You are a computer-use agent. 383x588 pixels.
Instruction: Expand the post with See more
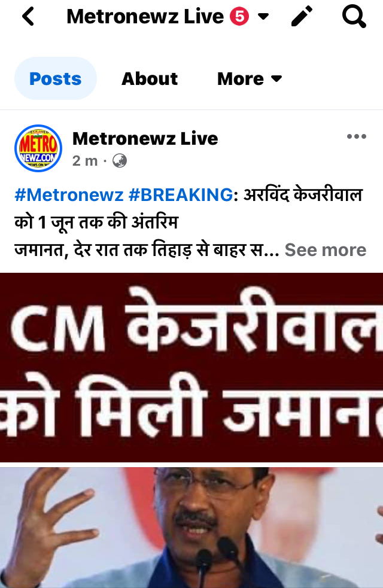[326, 250]
